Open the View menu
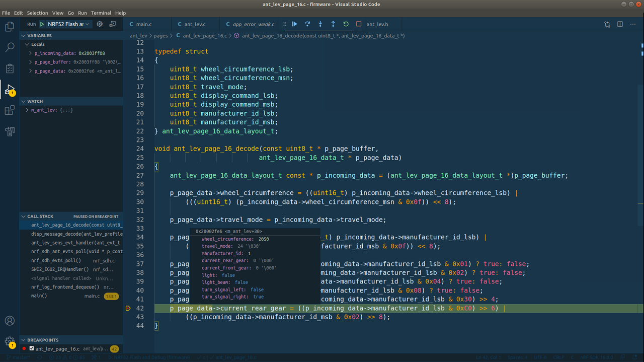 click(58, 13)
